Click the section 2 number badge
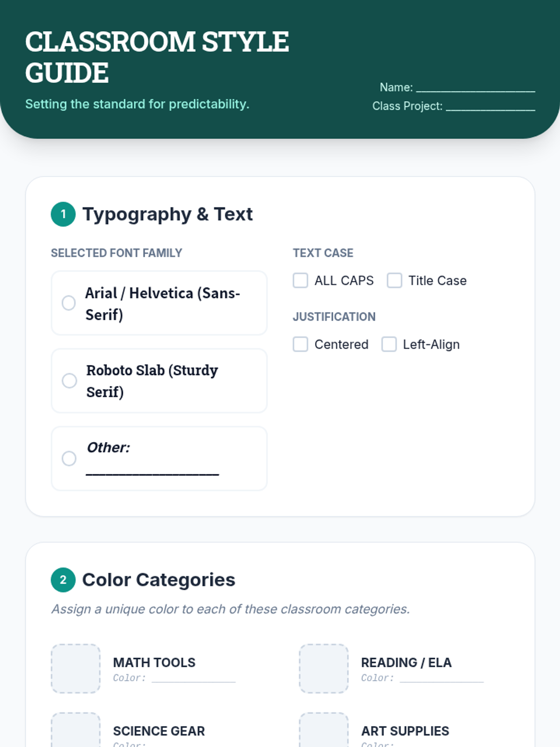The width and height of the screenshot is (560, 747). pyautogui.click(x=63, y=580)
